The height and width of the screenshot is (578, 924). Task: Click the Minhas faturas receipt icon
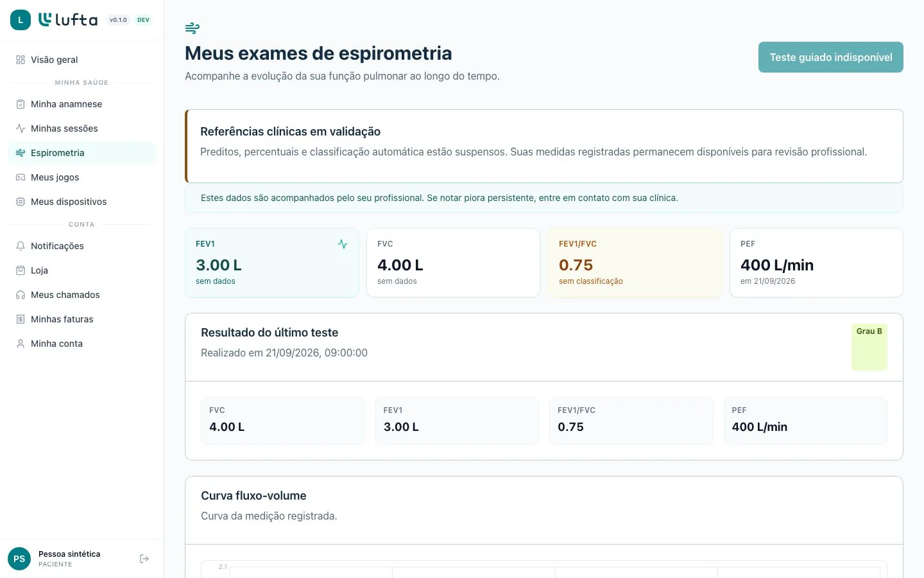point(21,319)
